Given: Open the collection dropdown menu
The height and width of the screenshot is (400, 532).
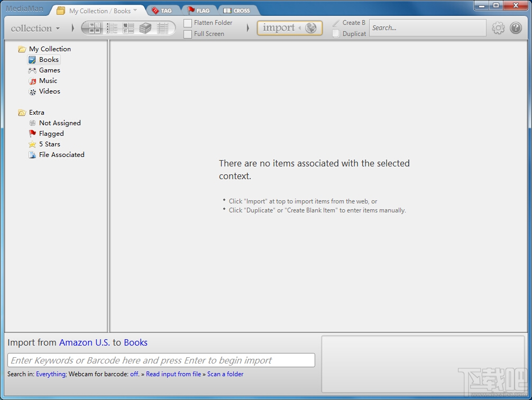Looking at the screenshot, I should click(x=35, y=28).
